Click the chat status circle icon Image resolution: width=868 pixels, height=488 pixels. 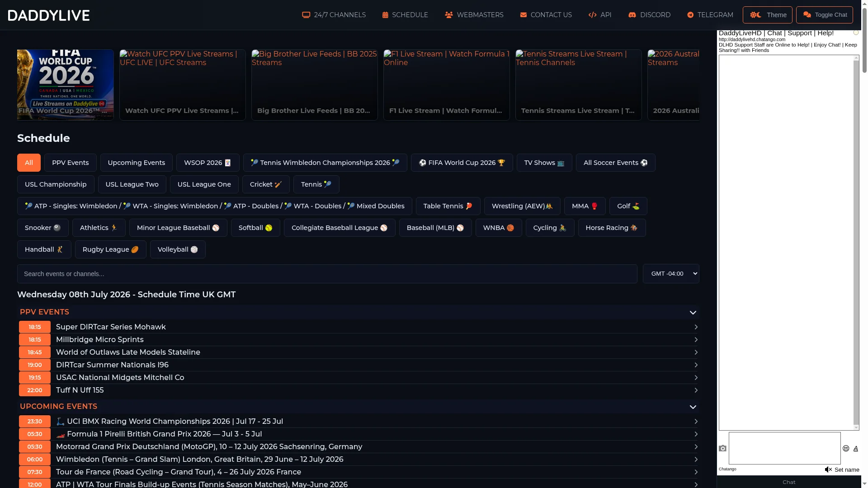tap(856, 33)
